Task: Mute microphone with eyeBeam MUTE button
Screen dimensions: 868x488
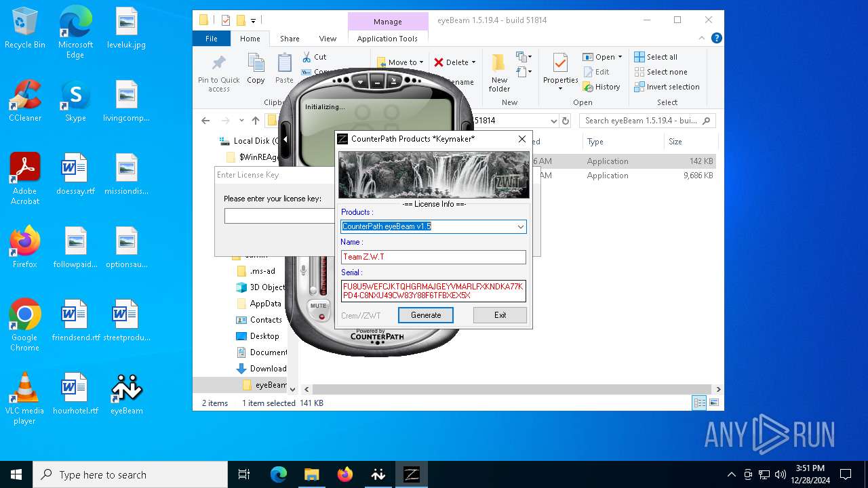Action: tap(318, 309)
